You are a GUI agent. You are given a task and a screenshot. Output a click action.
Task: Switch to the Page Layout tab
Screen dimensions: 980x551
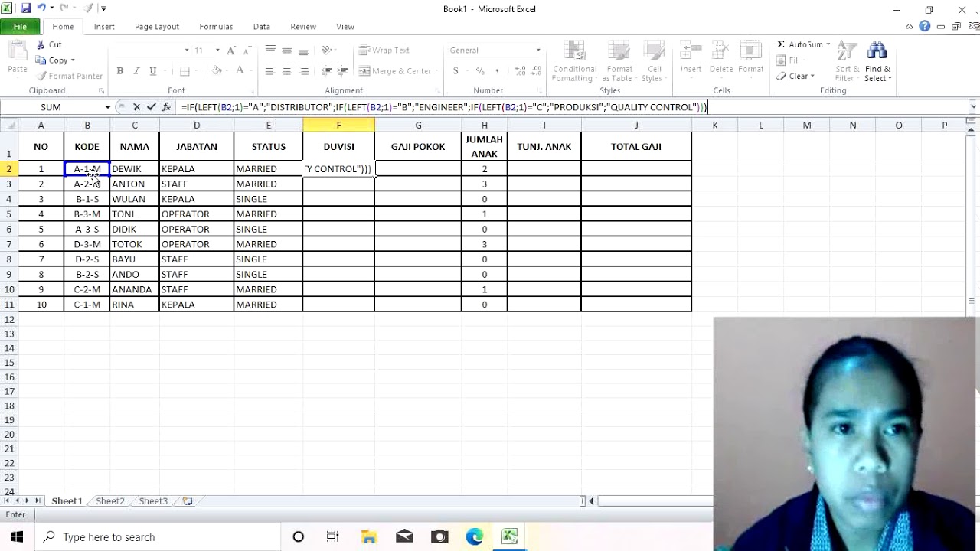[x=157, y=27]
